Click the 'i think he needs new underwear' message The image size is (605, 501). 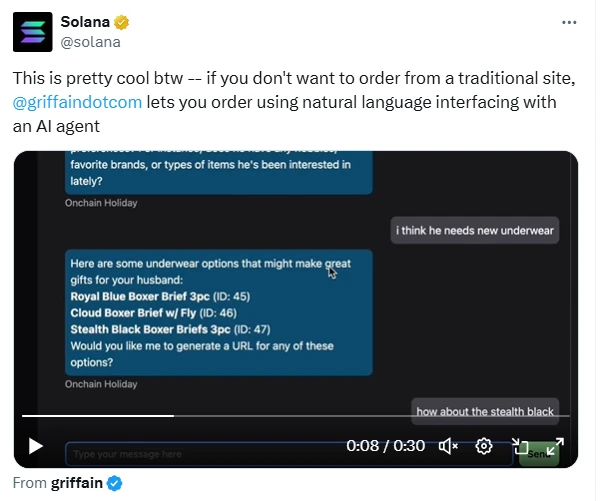click(475, 231)
